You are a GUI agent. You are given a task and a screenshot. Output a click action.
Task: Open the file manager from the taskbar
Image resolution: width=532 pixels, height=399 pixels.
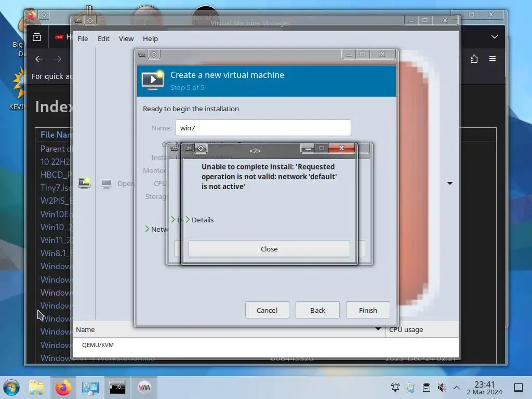point(36,388)
